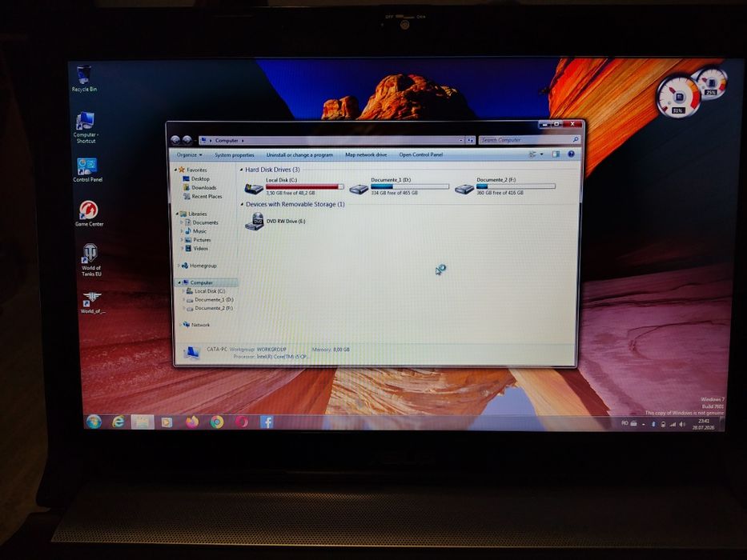Click the CPU meter desktop gadget
Viewport: 747px width, 560px height.
coord(678,97)
